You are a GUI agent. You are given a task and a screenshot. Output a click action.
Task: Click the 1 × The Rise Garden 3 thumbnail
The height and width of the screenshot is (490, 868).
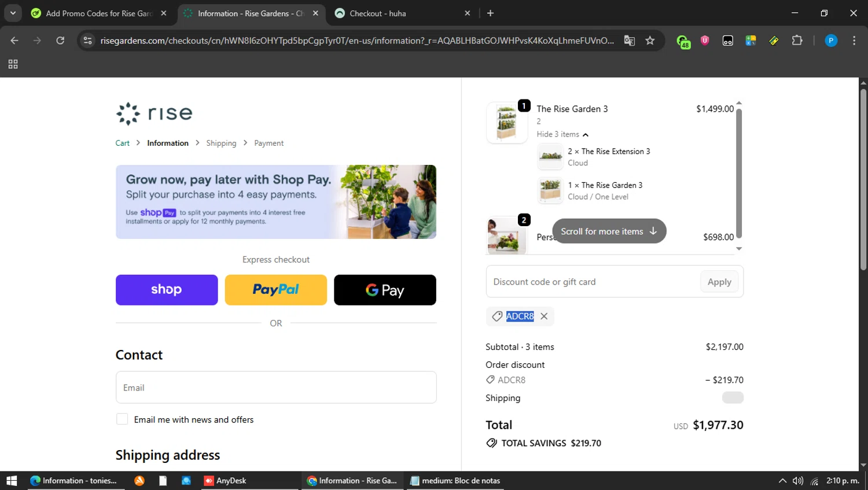pos(550,190)
